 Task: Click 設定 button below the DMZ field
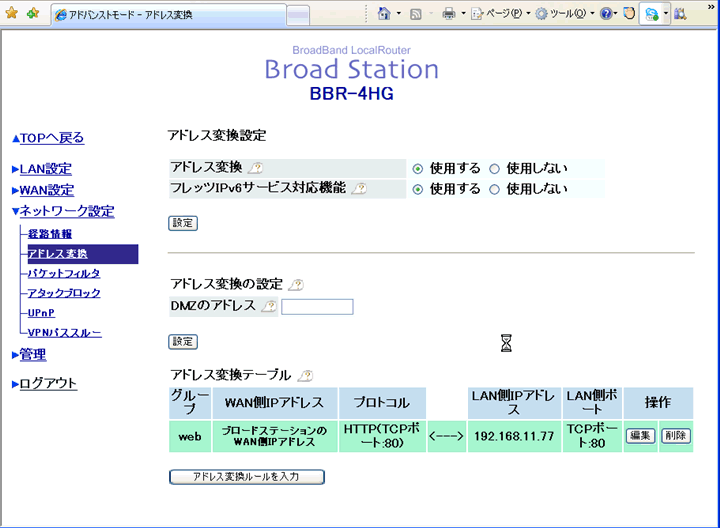click(x=183, y=342)
